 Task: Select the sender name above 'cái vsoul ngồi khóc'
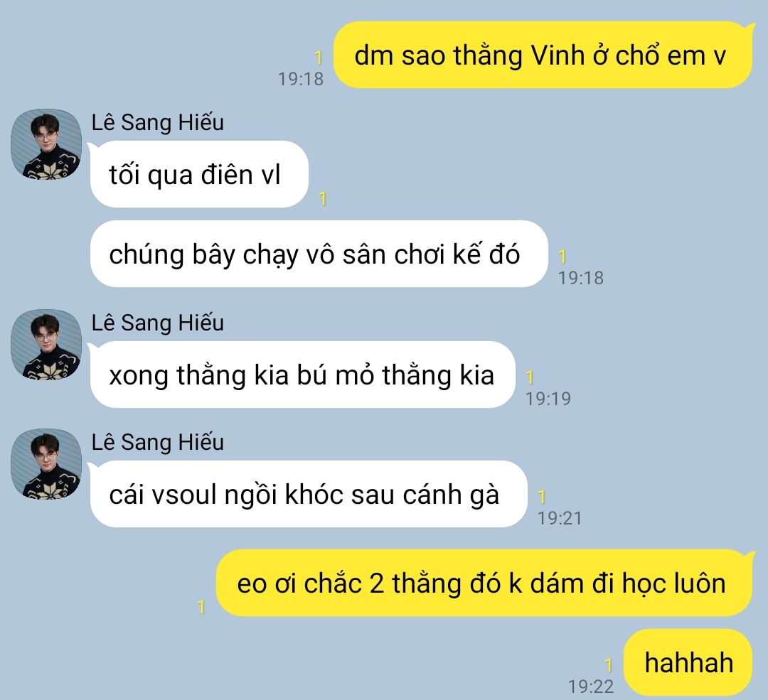point(158,443)
